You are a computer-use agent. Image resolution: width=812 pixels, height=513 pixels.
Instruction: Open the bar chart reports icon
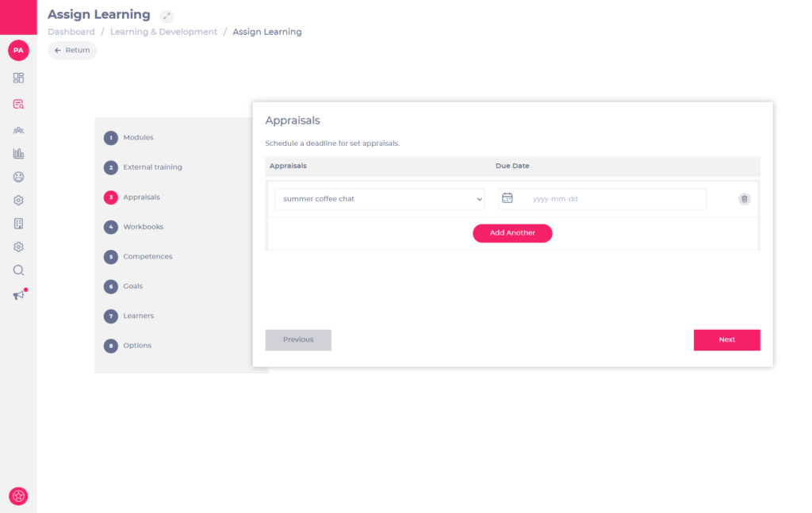[18, 153]
